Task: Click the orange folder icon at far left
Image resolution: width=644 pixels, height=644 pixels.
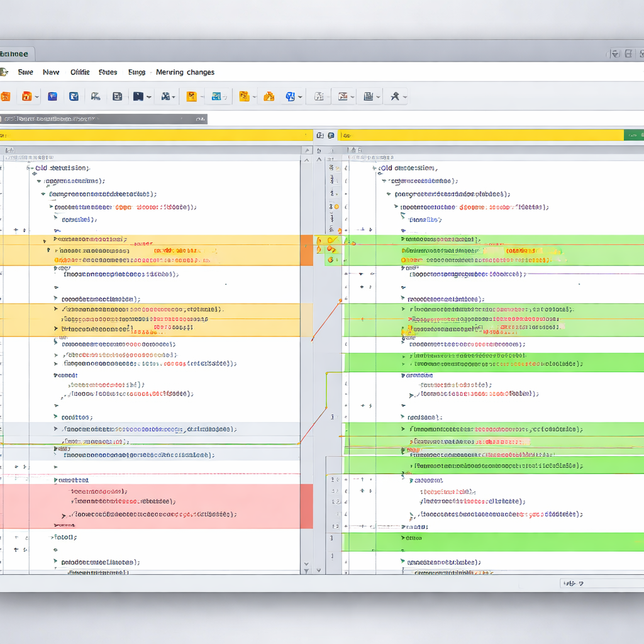Action: click(6, 96)
